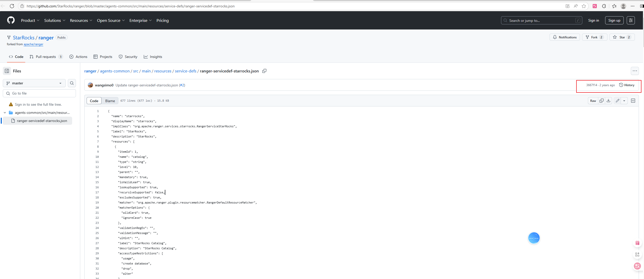Open the Pull requests tab
This screenshot has width=644, height=279.
point(46,57)
